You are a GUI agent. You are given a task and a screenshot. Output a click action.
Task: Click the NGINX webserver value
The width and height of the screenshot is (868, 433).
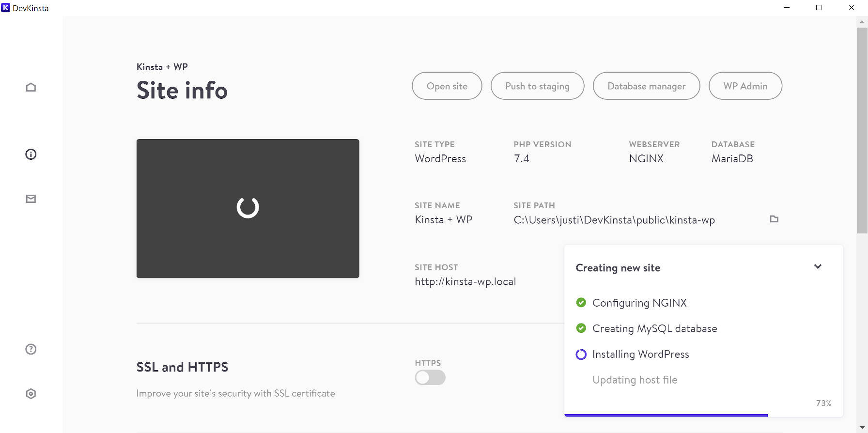646,159
